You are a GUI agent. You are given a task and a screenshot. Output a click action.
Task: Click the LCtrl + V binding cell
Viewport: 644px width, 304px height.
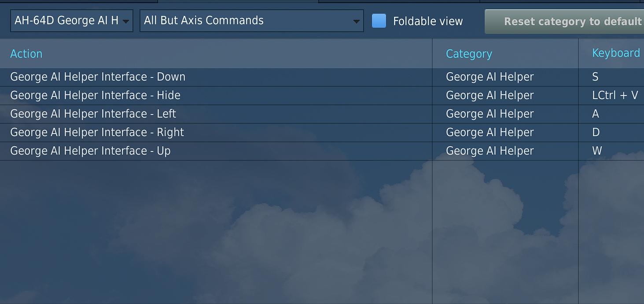[611, 96]
